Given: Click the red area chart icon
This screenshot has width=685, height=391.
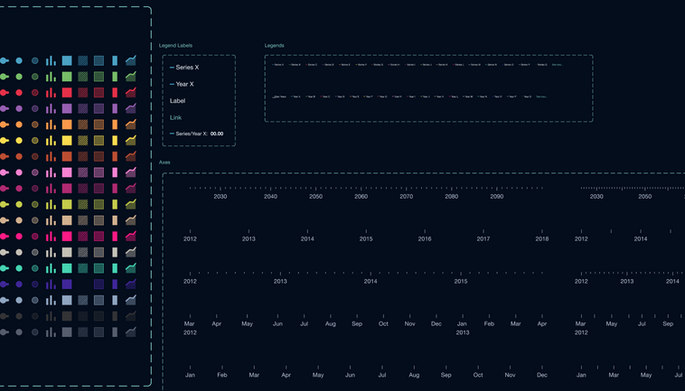Looking at the screenshot, I should (131, 92).
